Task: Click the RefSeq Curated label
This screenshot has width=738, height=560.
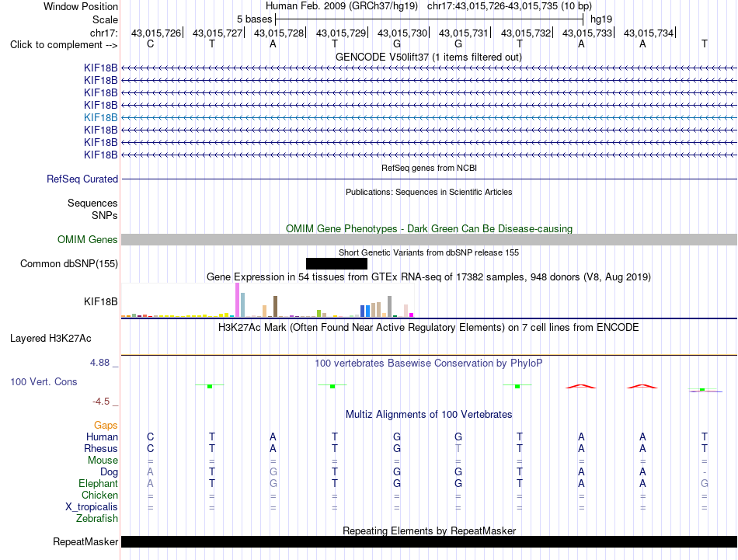Action: click(x=82, y=179)
